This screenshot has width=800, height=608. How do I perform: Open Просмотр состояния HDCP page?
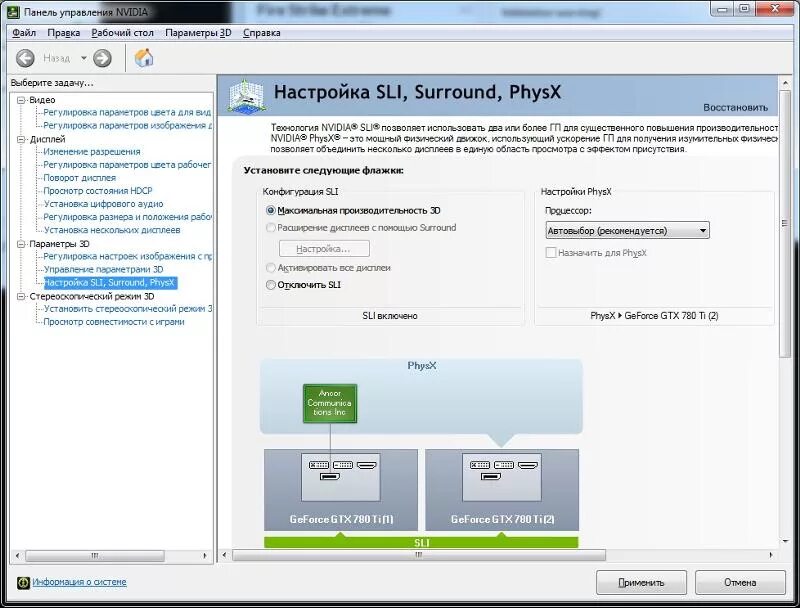point(98,191)
